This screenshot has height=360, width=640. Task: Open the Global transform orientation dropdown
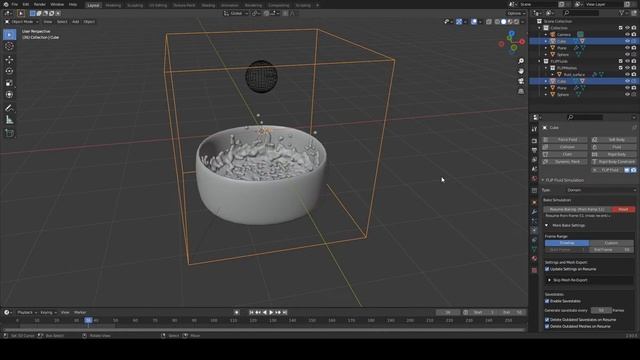pyautogui.click(x=236, y=13)
